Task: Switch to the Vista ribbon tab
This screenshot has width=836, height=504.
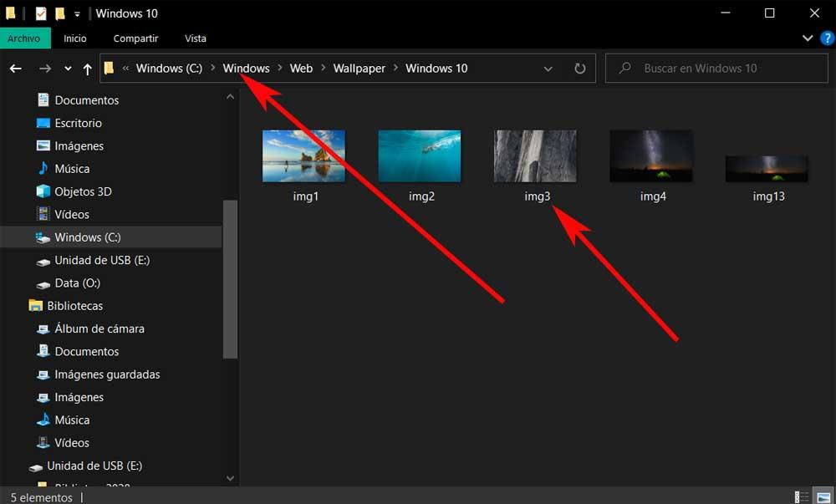Action: 195,38
